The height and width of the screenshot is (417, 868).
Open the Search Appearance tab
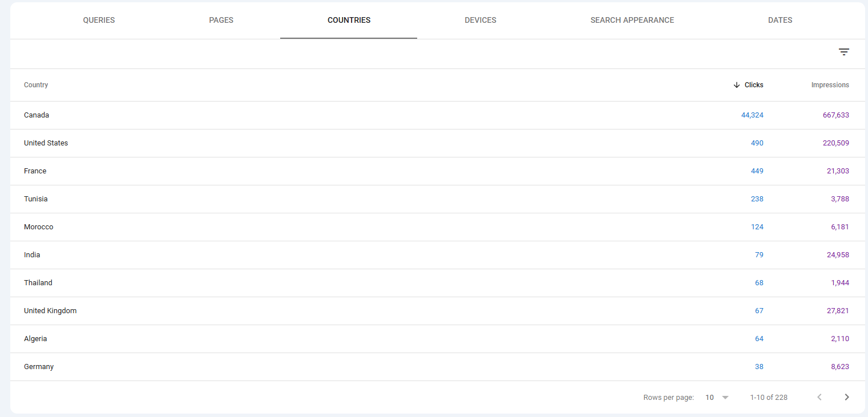coord(632,20)
